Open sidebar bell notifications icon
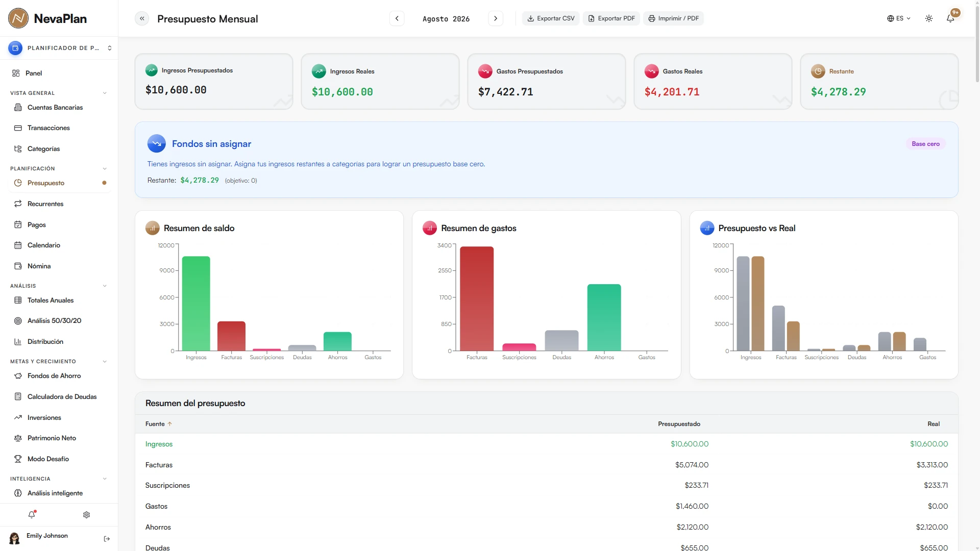Image resolution: width=980 pixels, height=551 pixels. [x=32, y=515]
